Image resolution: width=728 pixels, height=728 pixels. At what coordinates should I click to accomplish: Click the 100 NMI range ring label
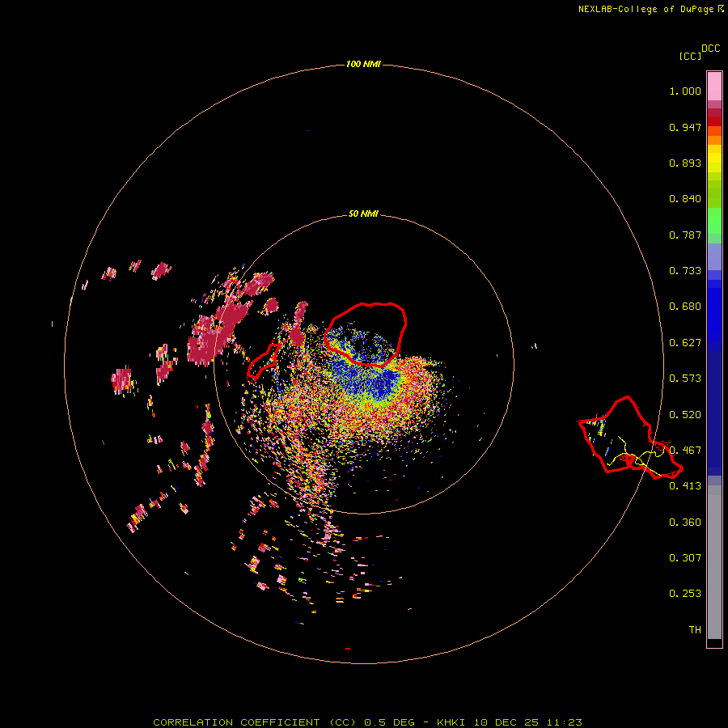(x=363, y=64)
